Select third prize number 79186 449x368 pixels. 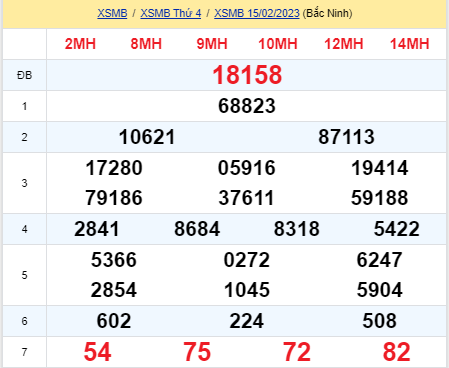tap(114, 198)
